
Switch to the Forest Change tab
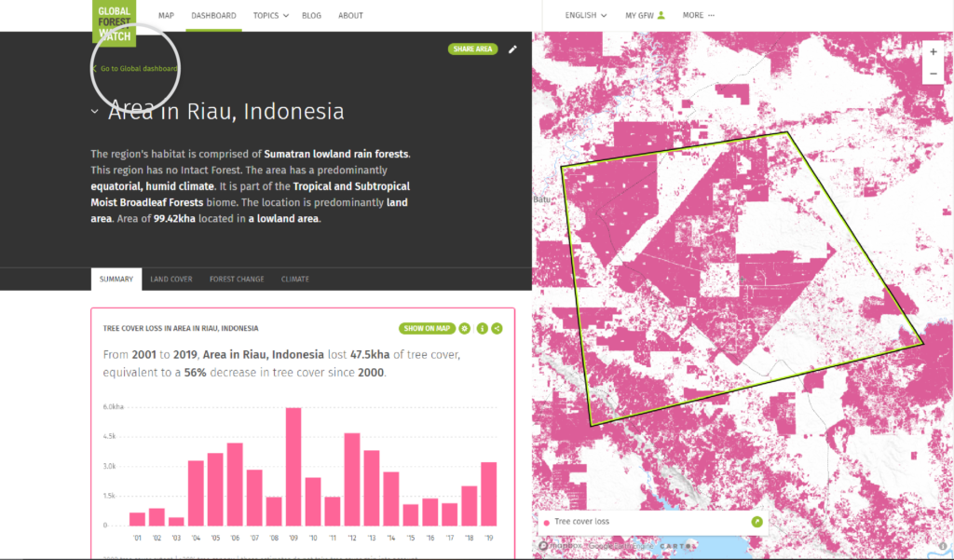[237, 279]
